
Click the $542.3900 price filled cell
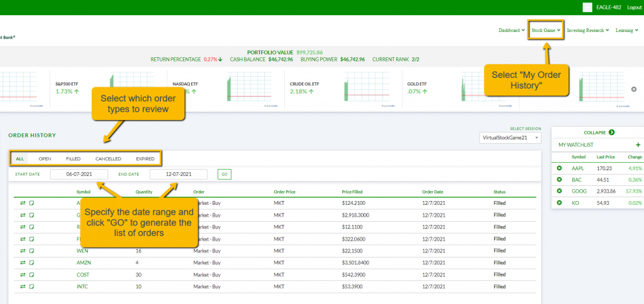(353, 274)
